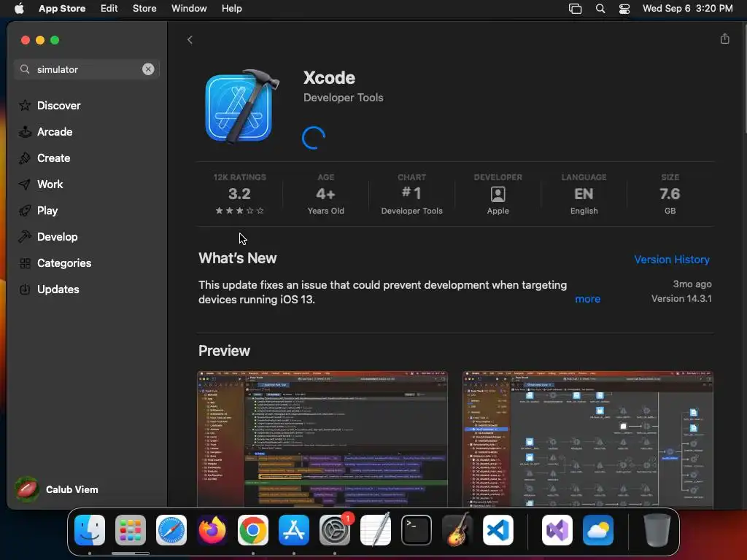Expand the What's New text with more
Viewport: 747px width, 560px height.
(x=587, y=299)
